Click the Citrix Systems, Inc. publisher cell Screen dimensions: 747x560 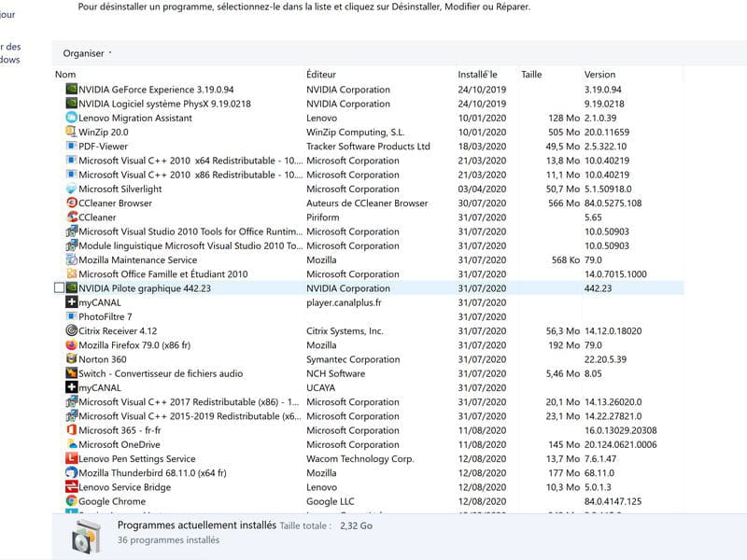click(x=345, y=330)
